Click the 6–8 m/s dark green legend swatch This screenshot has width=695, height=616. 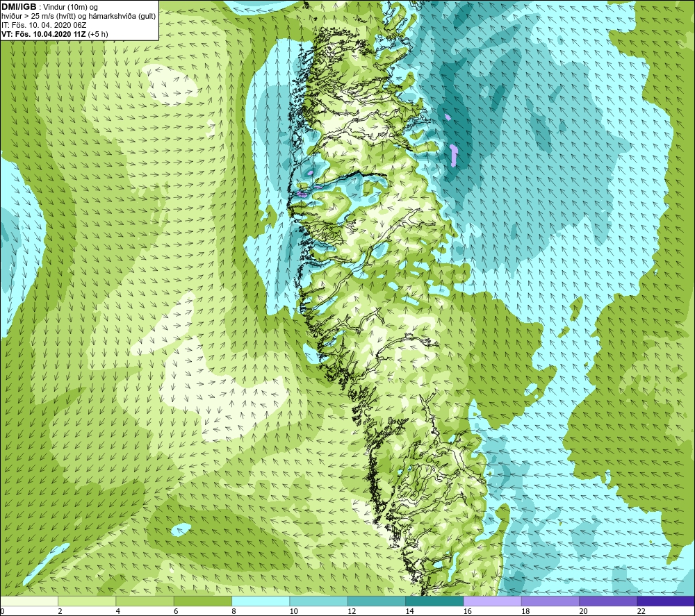203,601
